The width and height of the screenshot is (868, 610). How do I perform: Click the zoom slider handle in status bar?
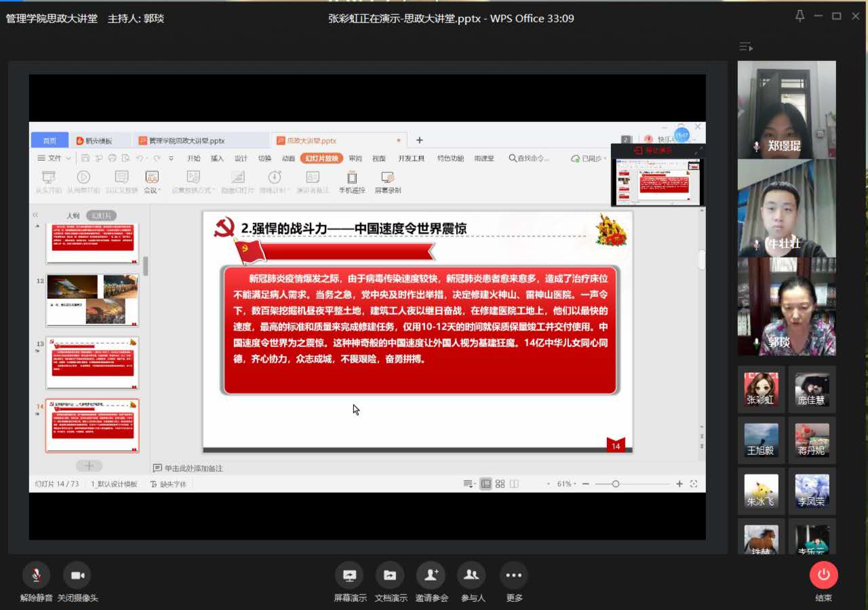coord(616,484)
